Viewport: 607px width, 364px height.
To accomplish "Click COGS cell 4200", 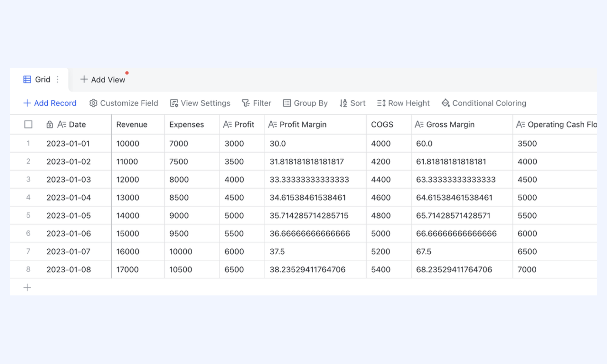I will pyautogui.click(x=389, y=161).
